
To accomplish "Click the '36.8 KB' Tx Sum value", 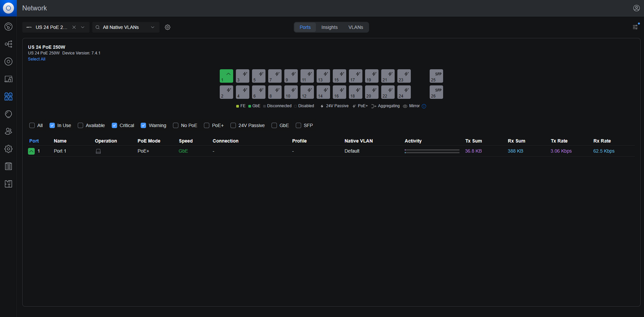I will coord(474,151).
